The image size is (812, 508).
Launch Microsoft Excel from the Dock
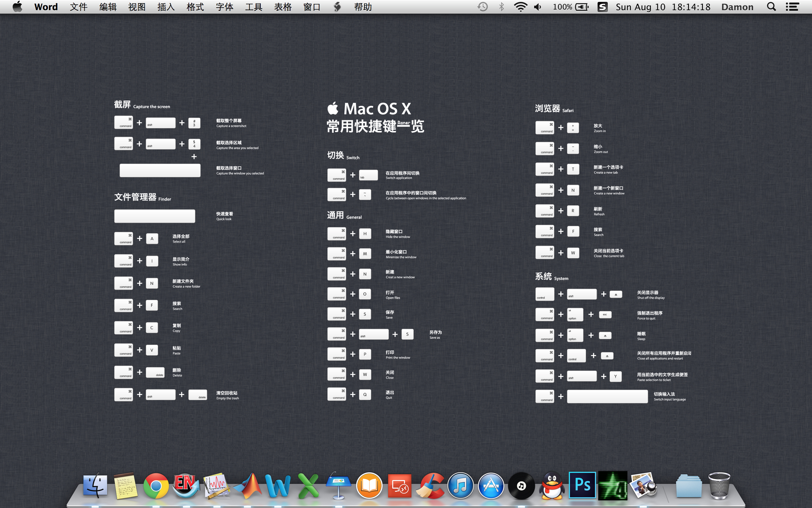[308, 486]
